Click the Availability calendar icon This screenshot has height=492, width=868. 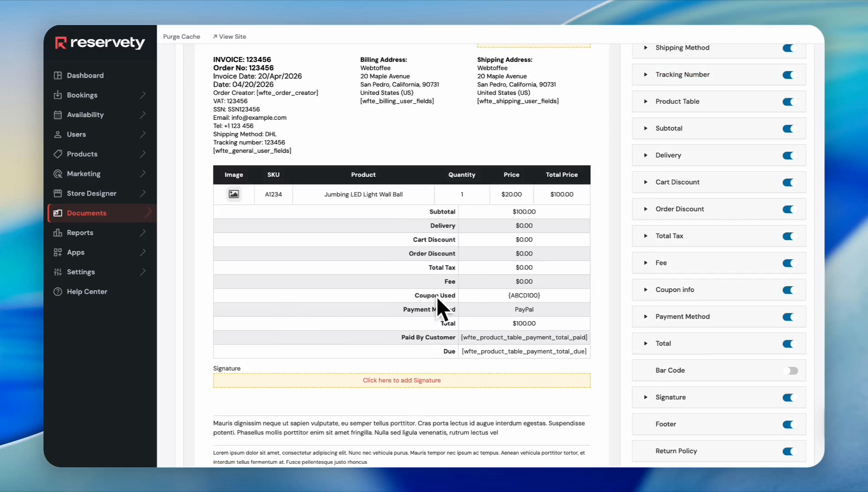(x=58, y=115)
